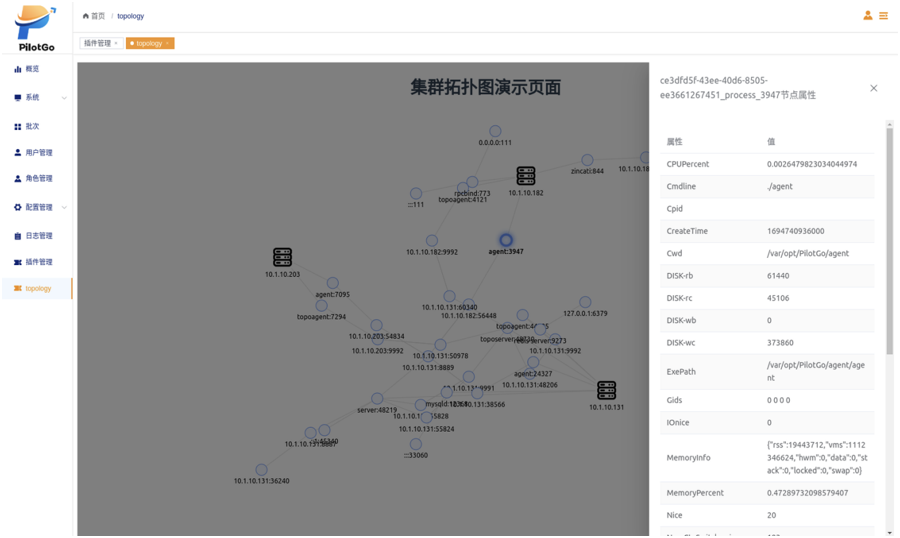The image size is (900, 538).
Task: Click the 10.1.10.182 server node icon
Action: (x=526, y=176)
